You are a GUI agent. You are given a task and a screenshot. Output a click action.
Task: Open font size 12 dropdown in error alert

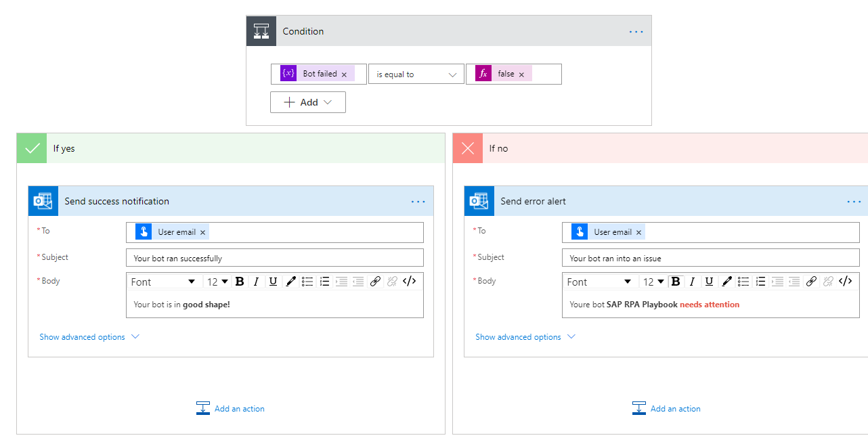click(x=653, y=282)
